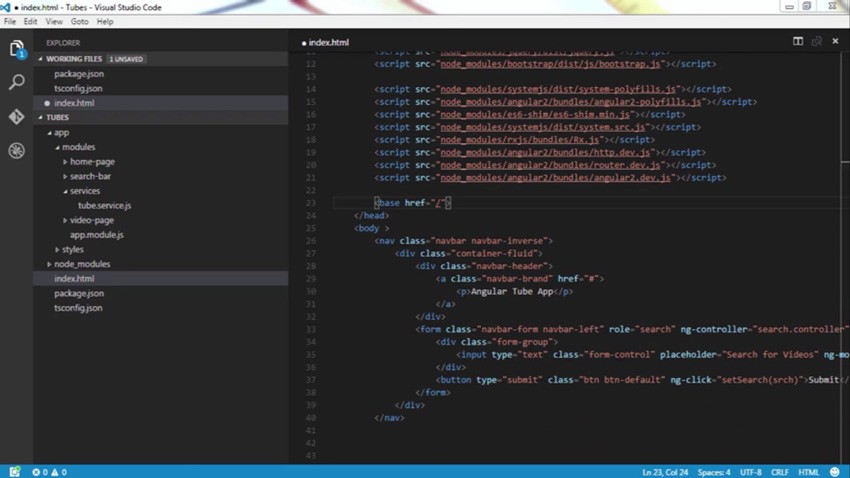
Task: Collapse the services folder
Action: (65, 191)
